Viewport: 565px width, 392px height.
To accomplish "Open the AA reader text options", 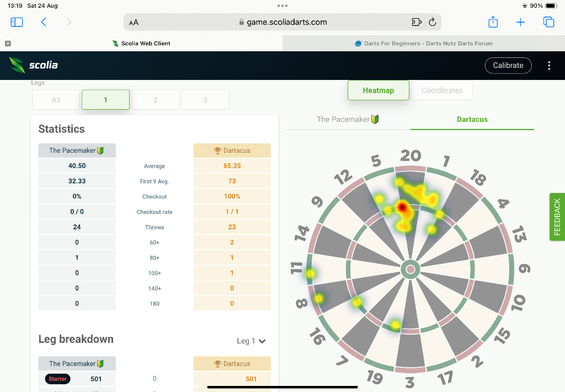I will [x=134, y=22].
